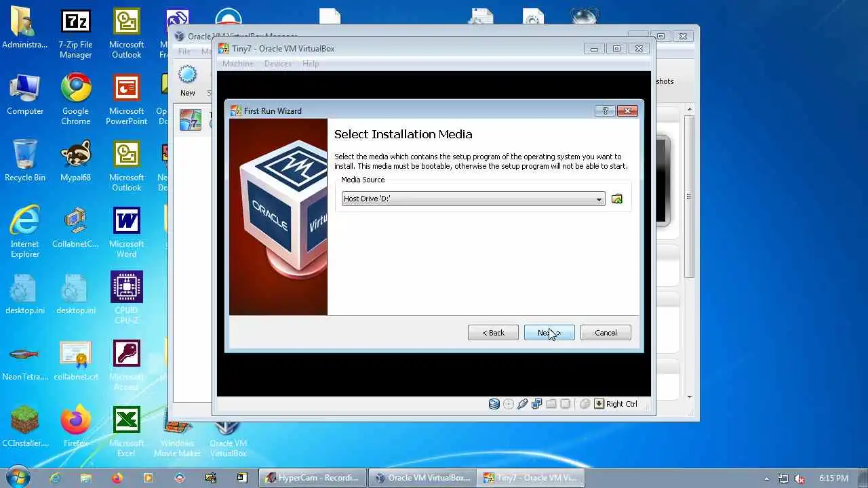Open Mypal68 desktop icon
This screenshot has width=868, height=488.
pyautogui.click(x=76, y=161)
